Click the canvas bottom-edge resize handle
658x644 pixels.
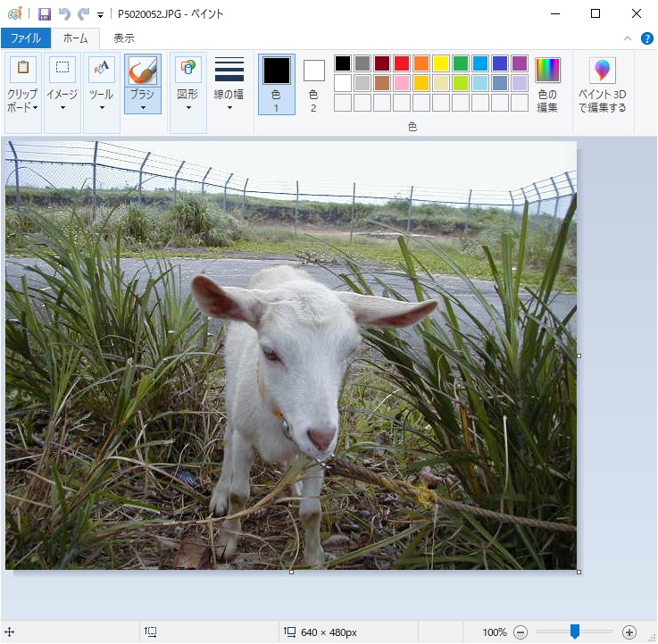tap(291, 572)
